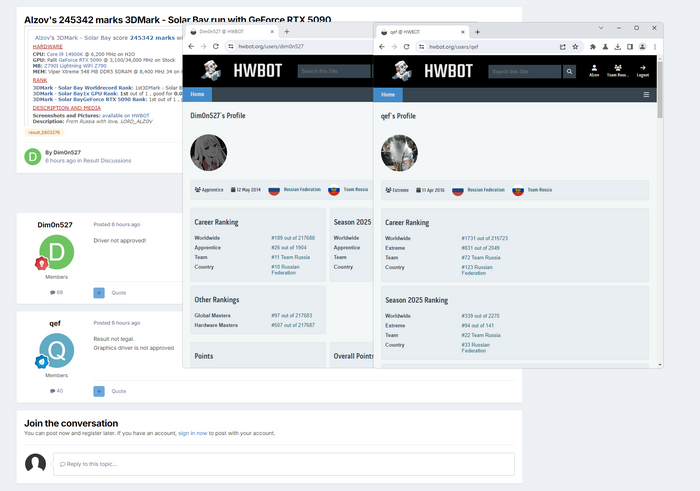Image resolution: width=700 pixels, height=491 pixels.
Task: Bookmark the qef page with star icon
Action: point(576,46)
